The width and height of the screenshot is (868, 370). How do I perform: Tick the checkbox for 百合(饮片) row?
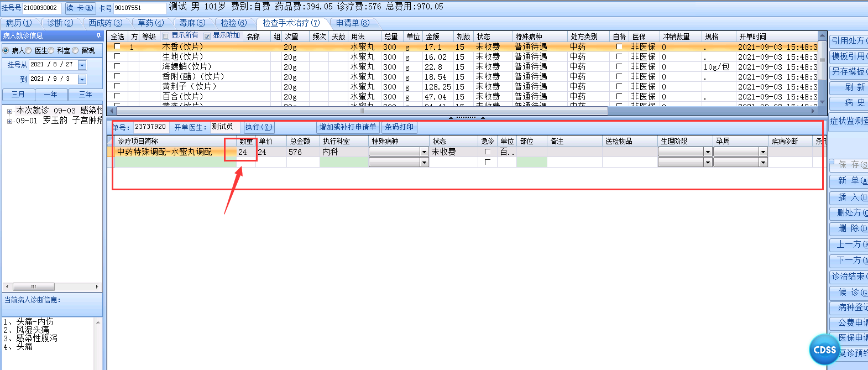tap(117, 96)
